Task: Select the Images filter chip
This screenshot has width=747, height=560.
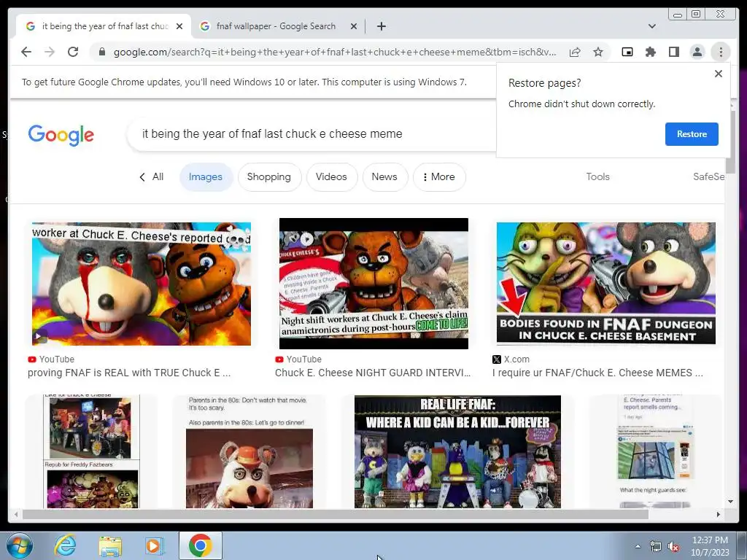Action: click(x=205, y=176)
